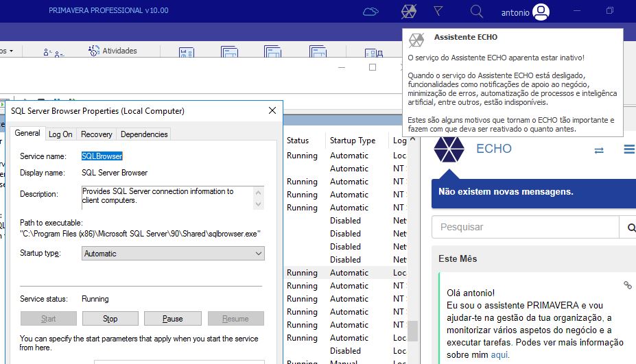This screenshot has width=636, height=364.
Task: Select the Dependencies tab
Action: (144, 134)
